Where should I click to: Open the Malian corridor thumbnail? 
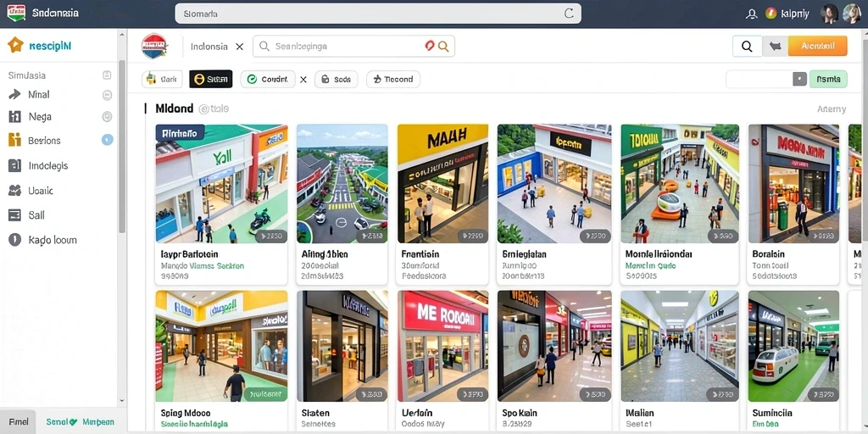[x=680, y=346]
